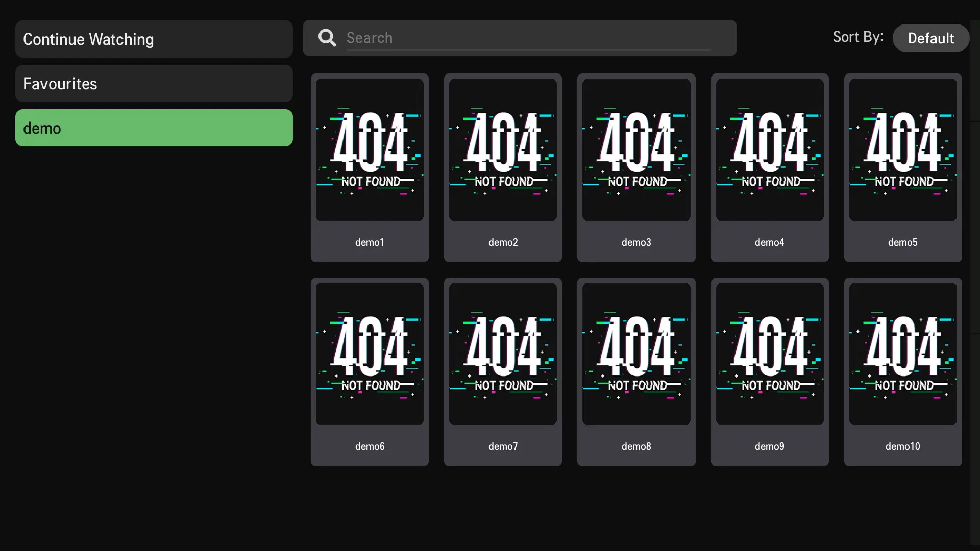
Task: Open the demo8 404 poster
Action: coord(636,354)
